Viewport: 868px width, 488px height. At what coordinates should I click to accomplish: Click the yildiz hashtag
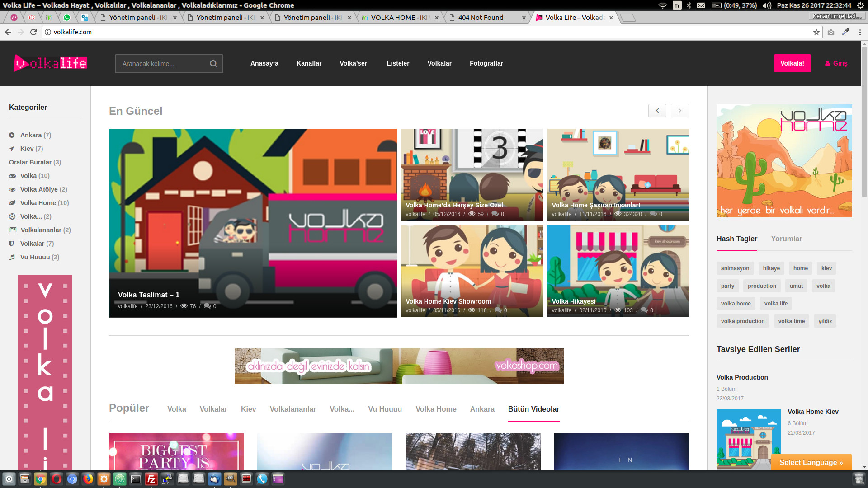click(x=825, y=321)
